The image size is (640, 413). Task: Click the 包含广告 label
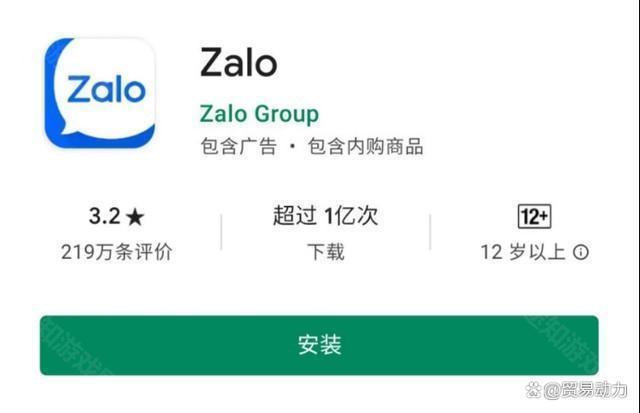239,146
